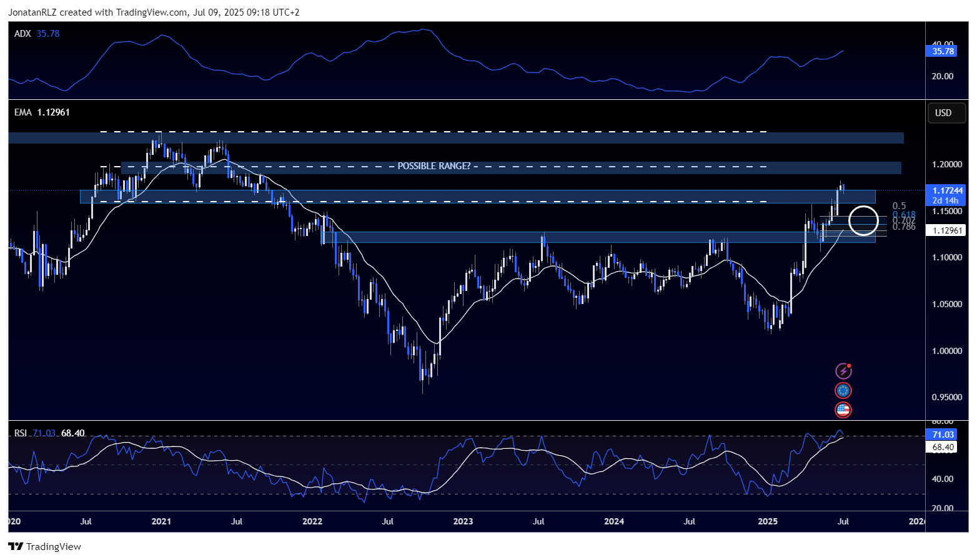
Task: Click the 2021 label on time axis
Action: pyautogui.click(x=161, y=521)
